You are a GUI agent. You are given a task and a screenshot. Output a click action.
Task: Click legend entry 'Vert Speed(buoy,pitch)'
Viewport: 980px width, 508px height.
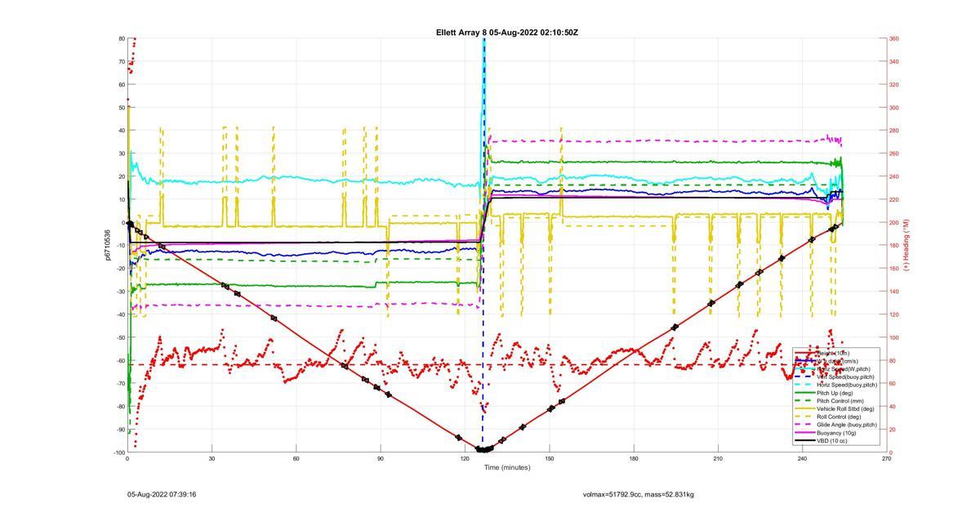point(845,377)
